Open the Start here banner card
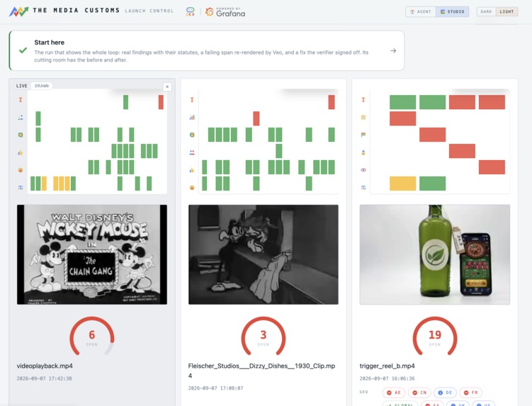Image resolution: width=532 pixels, height=406 pixels. (x=207, y=50)
